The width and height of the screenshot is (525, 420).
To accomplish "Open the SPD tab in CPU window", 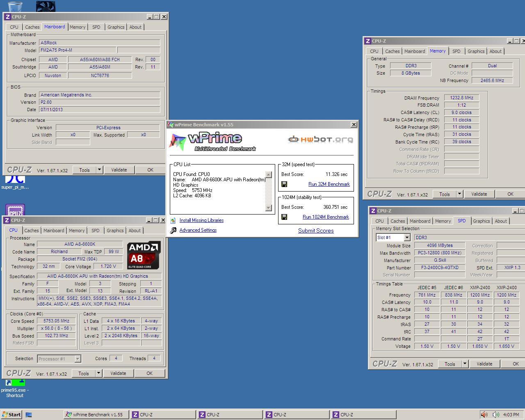I will [x=95, y=231].
